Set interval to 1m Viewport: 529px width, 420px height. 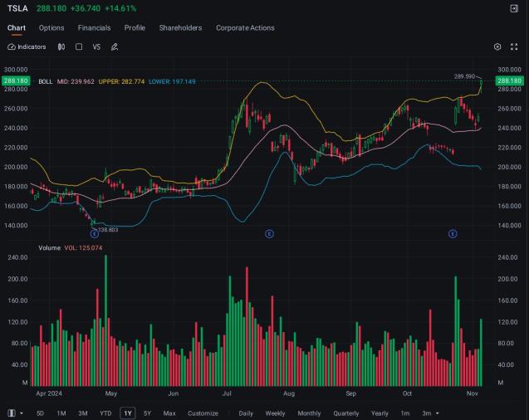coord(405,413)
